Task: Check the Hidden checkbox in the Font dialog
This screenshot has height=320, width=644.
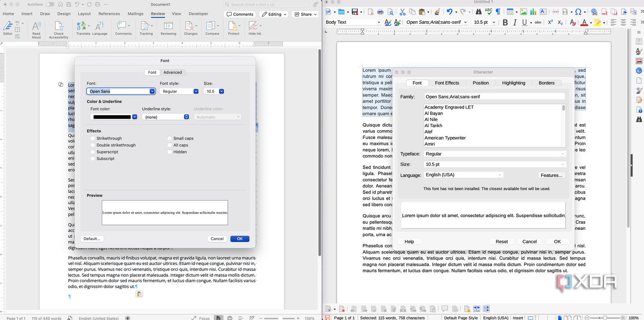Action: pyautogui.click(x=170, y=152)
